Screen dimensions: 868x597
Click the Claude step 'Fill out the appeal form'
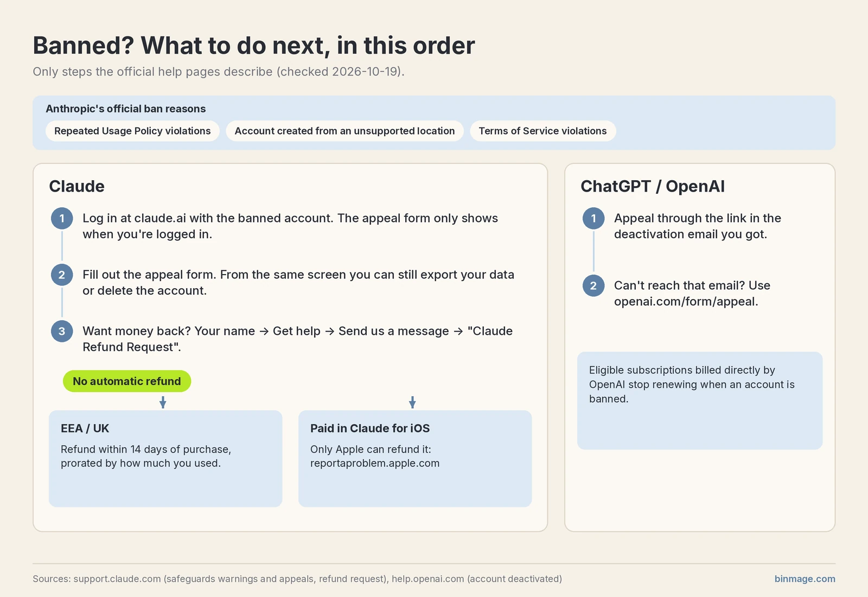click(x=298, y=282)
